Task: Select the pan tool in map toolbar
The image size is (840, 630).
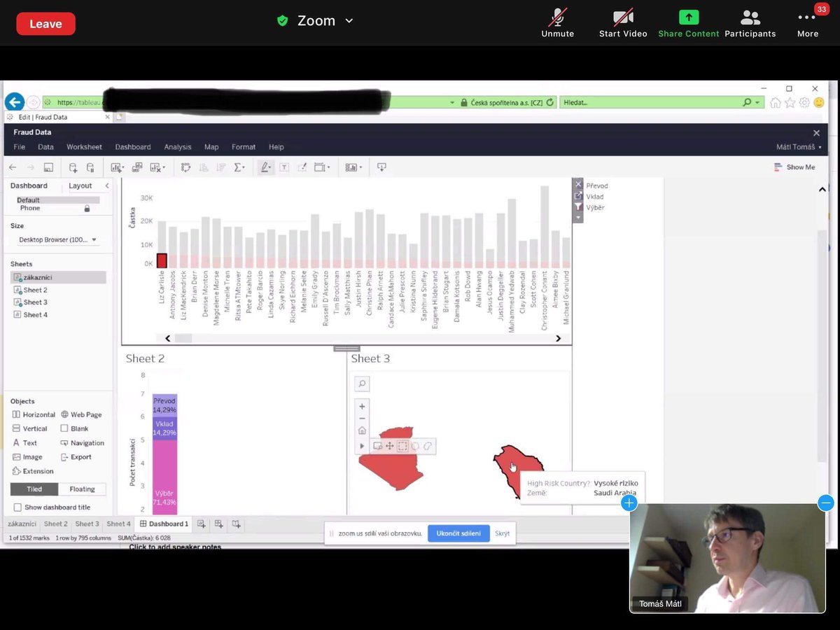Action: [390, 446]
